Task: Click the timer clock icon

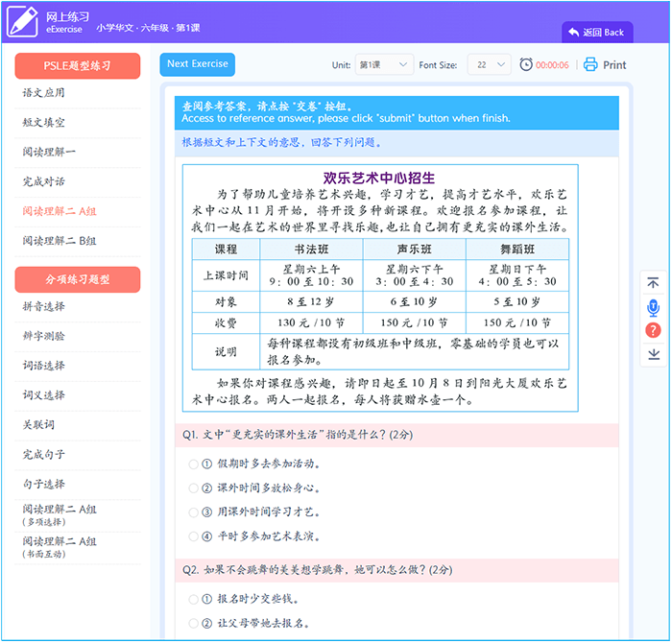Action: (526, 65)
